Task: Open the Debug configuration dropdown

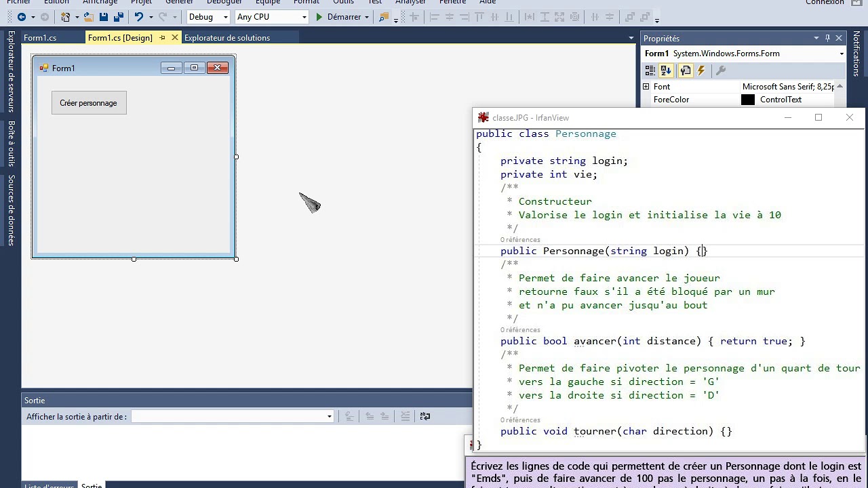Action: coord(226,17)
